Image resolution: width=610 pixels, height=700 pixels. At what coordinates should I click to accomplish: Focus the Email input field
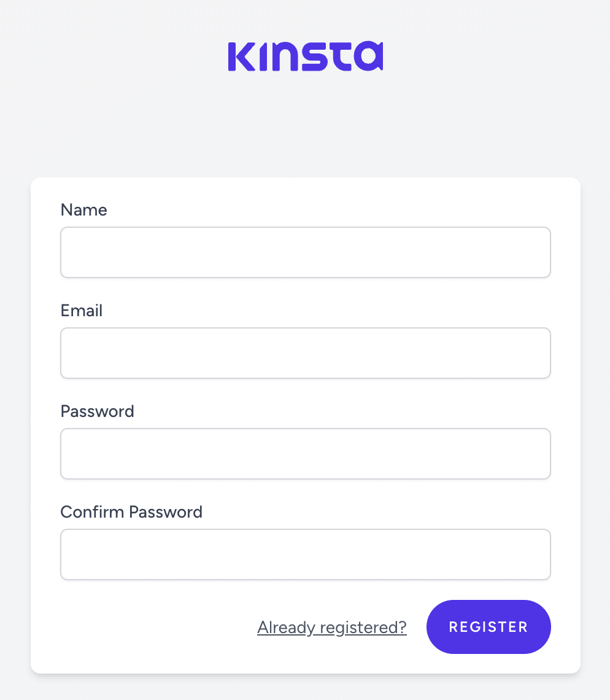(305, 352)
